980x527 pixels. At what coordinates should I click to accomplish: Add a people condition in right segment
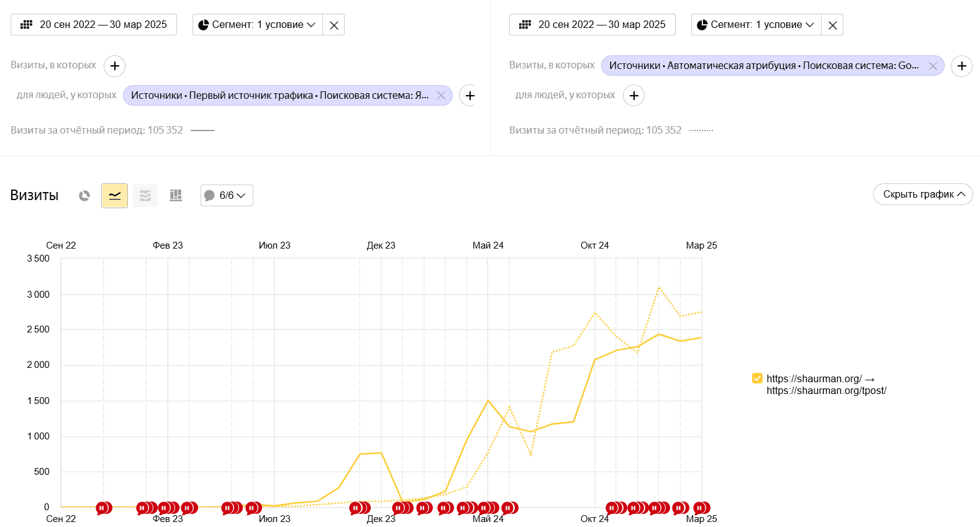tap(633, 96)
